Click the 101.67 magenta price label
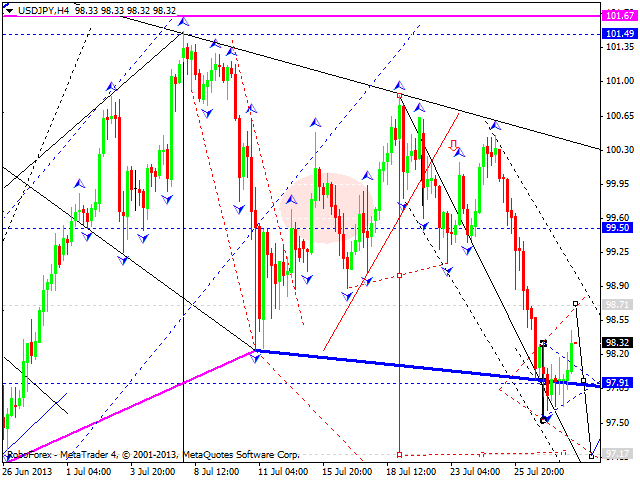This screenshot has height=480, width=640. pos(619,16)
